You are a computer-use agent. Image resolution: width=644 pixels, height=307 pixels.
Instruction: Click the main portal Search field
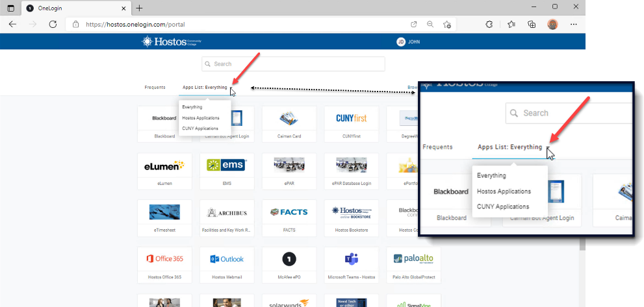click(x=293, y=64)
